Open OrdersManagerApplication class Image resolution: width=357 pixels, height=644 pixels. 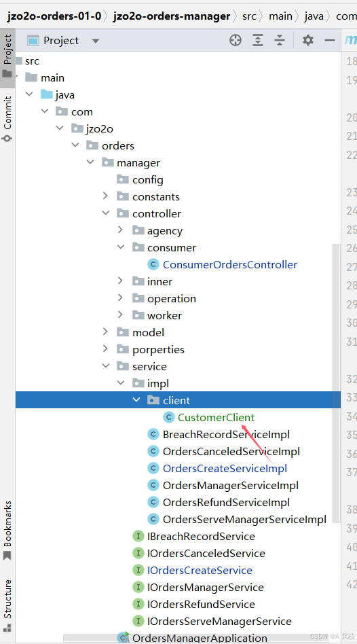200,638
